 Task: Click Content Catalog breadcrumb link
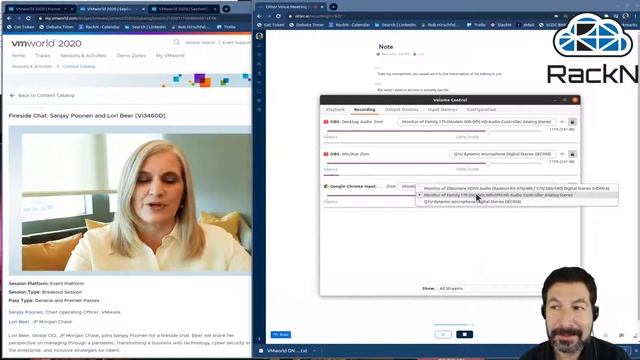79,66
